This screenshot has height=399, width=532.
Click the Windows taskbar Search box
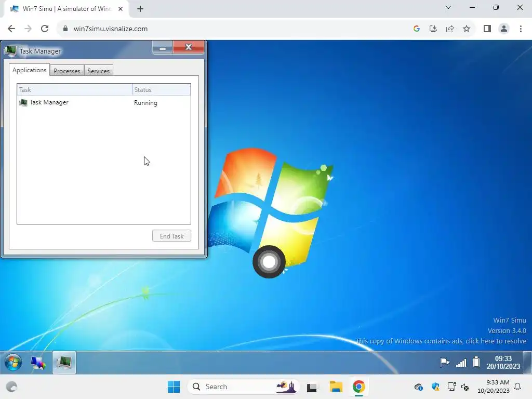[x=244, y=387]
